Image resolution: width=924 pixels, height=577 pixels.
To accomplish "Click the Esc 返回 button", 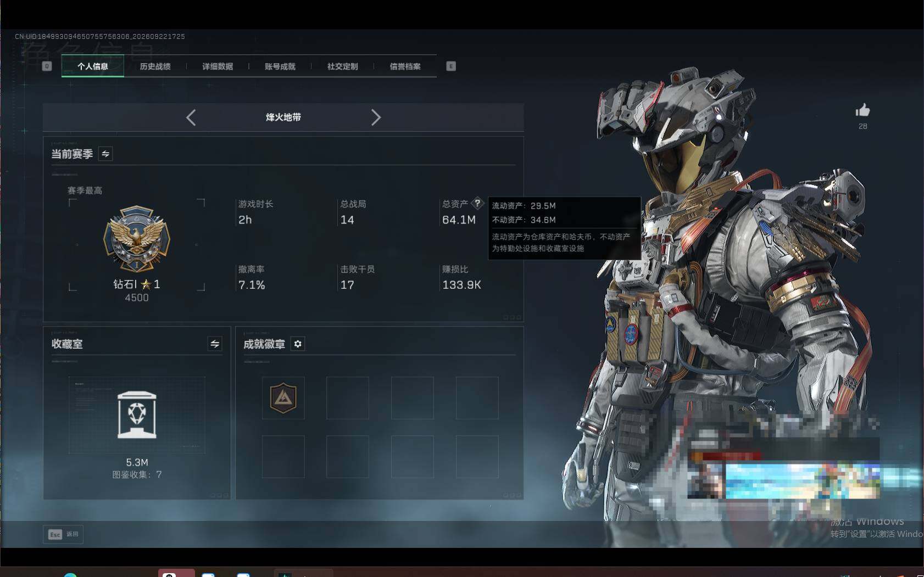I will tap(63, 534).
